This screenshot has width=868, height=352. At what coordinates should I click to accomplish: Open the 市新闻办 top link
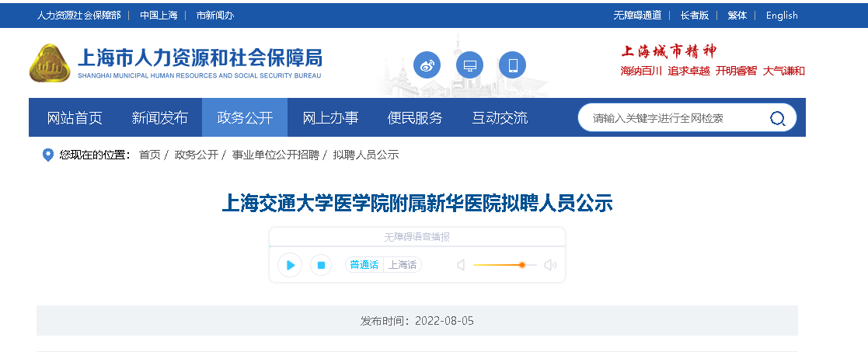[x=214, y=16]
